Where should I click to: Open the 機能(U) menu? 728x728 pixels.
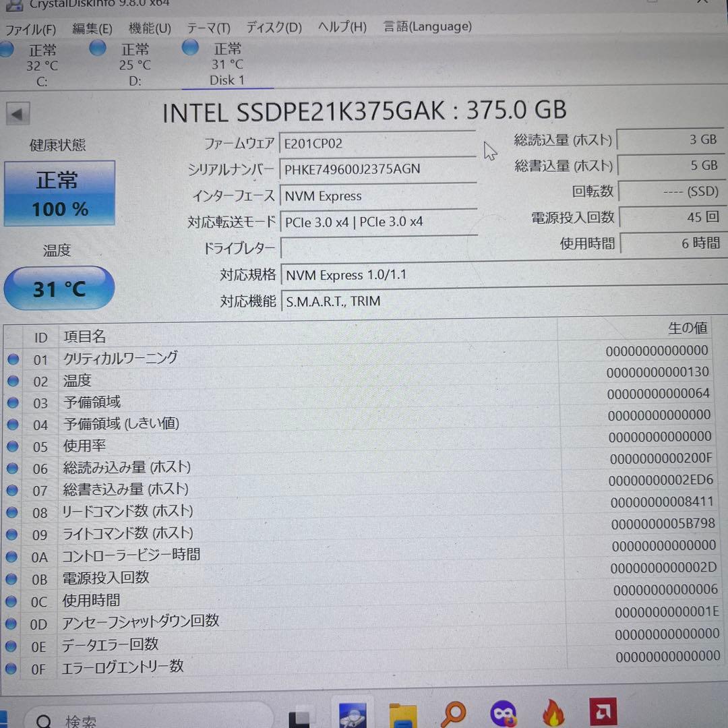150,28
